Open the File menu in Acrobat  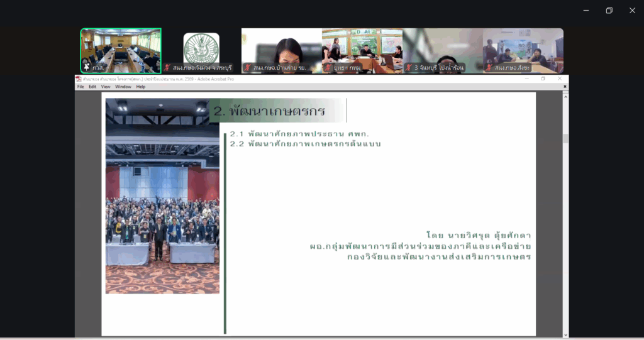pyautogui.click(x=80, y=87)
